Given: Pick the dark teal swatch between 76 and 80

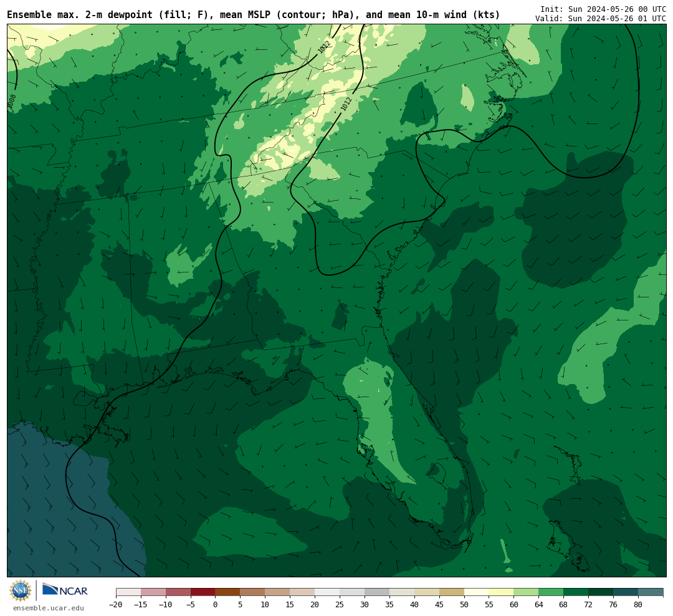Looking at the screenshot, I should point(626,592).
